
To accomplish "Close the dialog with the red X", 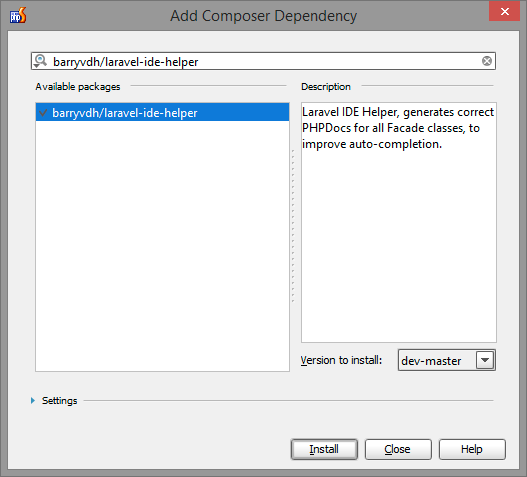I will click(x=504, y=11).
